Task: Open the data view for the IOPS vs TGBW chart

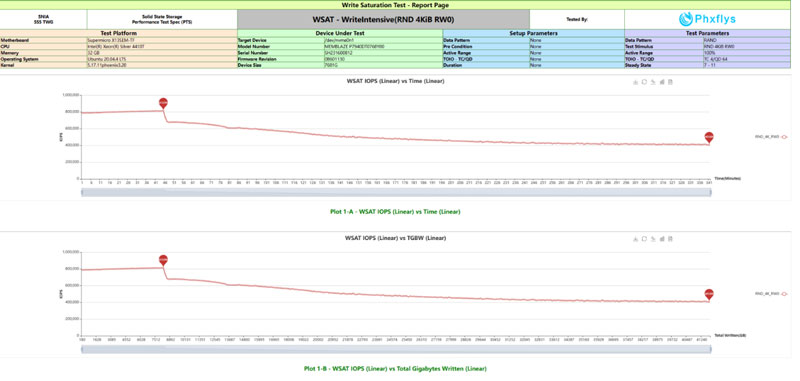Action: 670,239
